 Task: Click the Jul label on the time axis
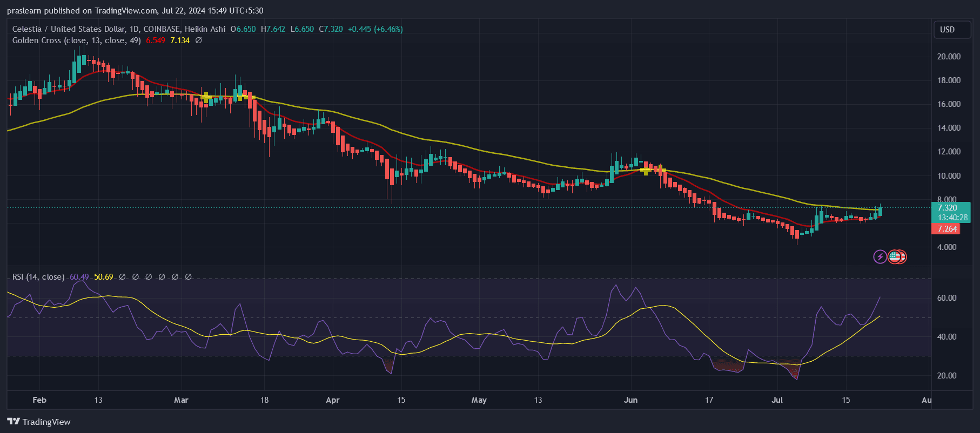click(777, 400)
